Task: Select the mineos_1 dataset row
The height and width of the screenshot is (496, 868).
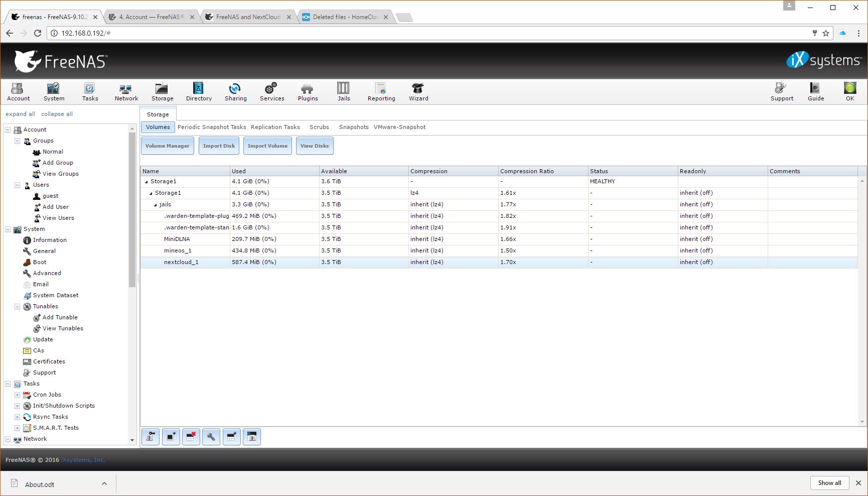Action: click(x=178, y=251)
